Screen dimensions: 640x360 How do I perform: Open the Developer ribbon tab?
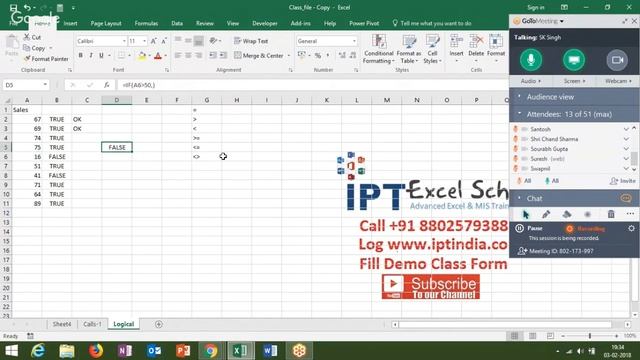264,23
